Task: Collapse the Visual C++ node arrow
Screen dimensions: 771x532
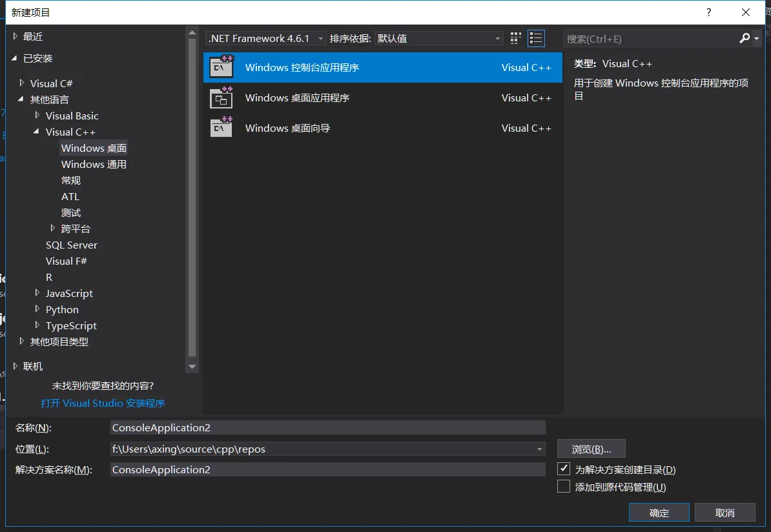Action: click(x=36, y=131)
